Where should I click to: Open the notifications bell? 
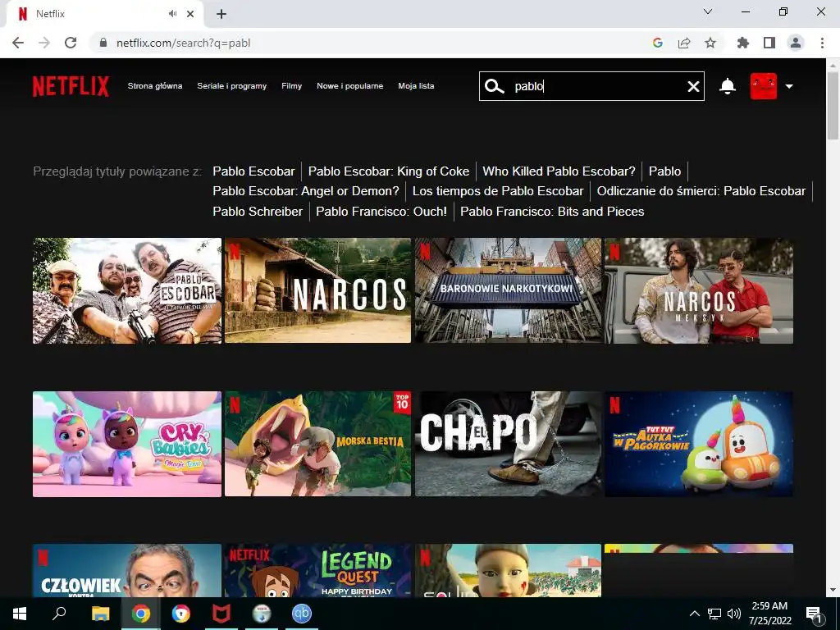[727, 86]
